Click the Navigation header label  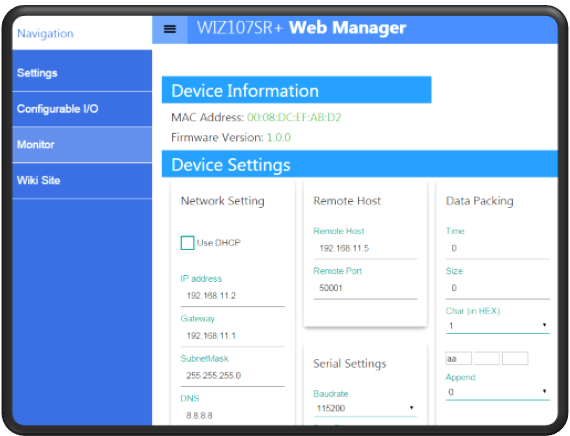coord(45,33)
